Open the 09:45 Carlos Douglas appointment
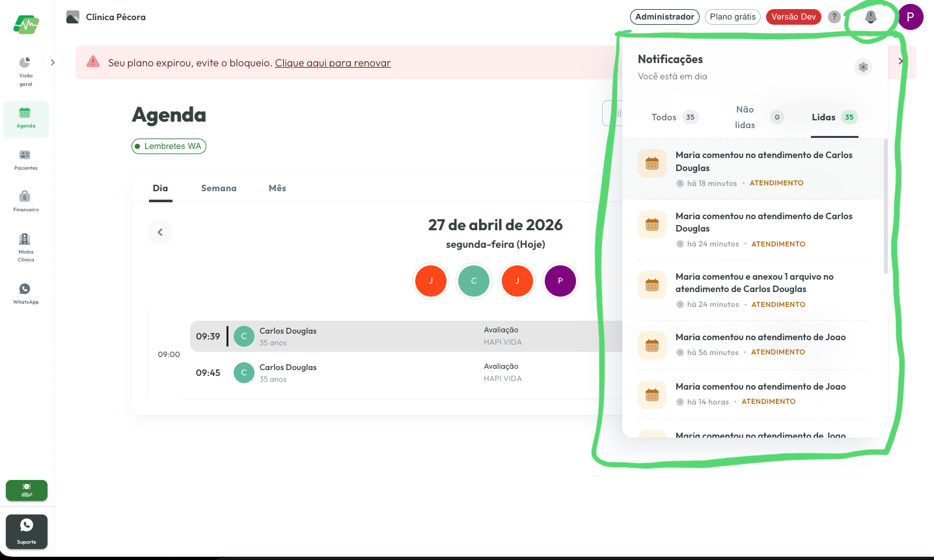The image size is (934, 560). point(405,373)
